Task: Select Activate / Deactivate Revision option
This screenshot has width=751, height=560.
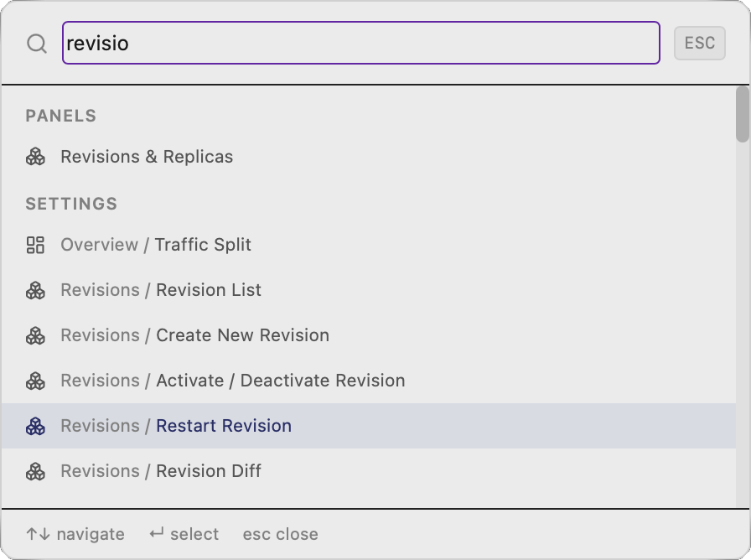Action: (232, 381)
